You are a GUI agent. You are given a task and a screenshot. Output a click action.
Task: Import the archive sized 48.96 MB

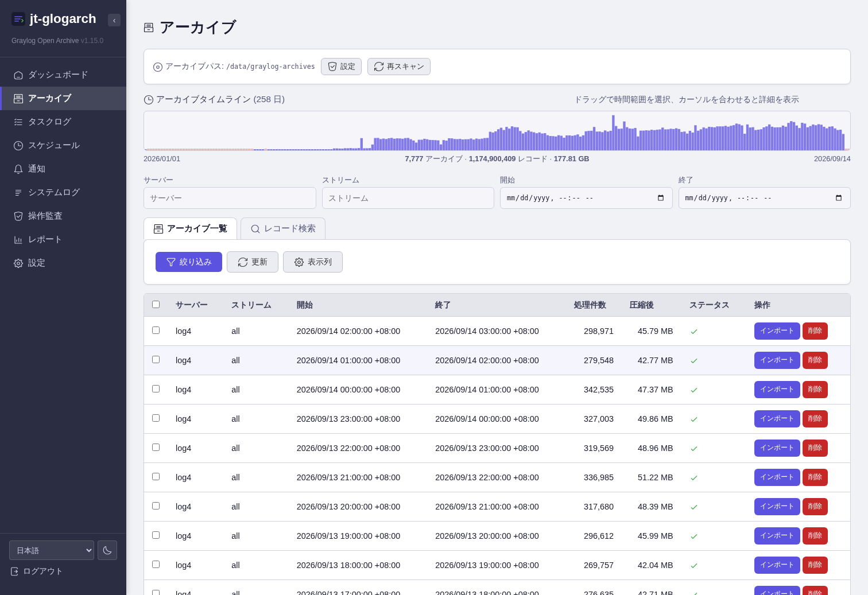click(x=777, y=448)
